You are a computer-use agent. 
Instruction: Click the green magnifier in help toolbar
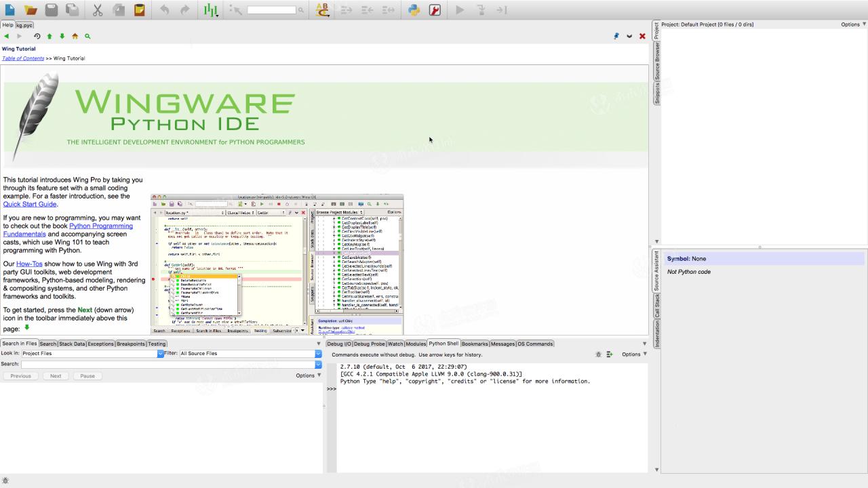click(x=87, y=36)
